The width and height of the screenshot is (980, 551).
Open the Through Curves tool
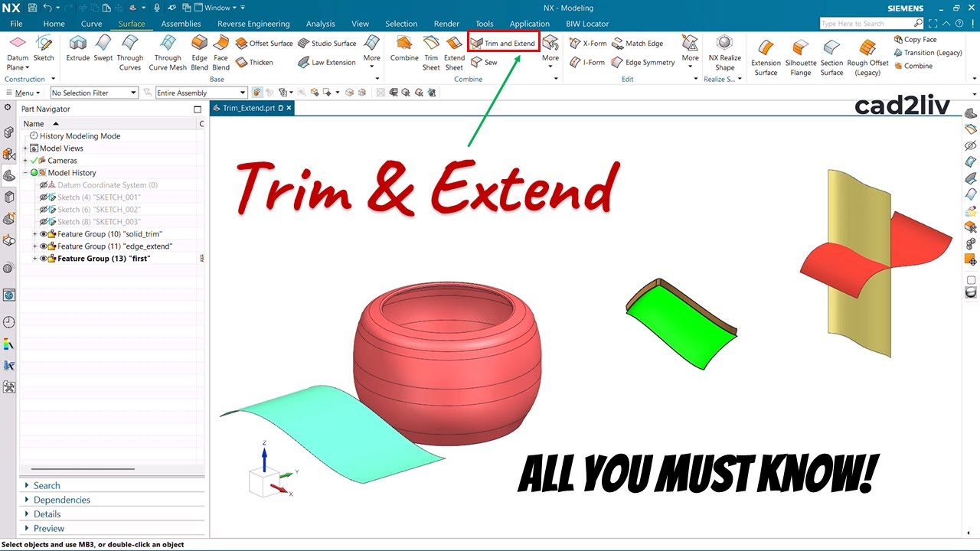130,53
